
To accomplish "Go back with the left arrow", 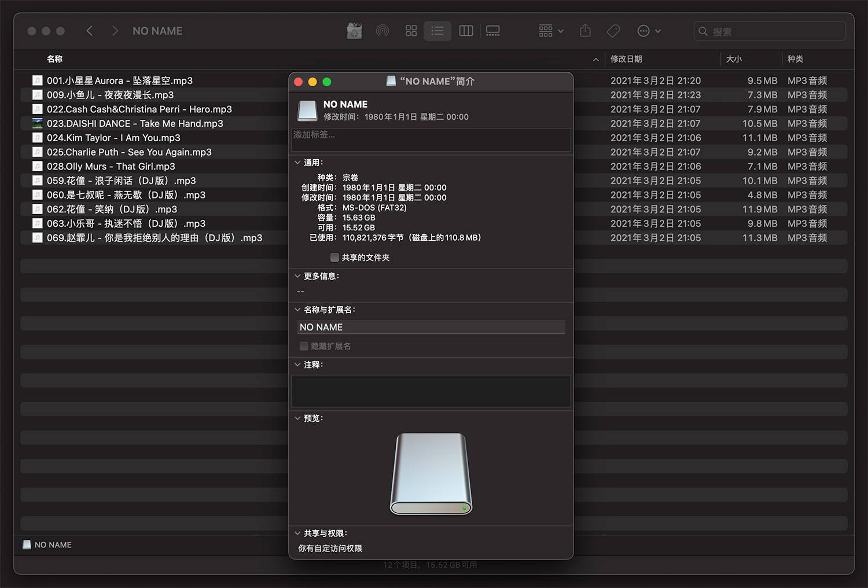I will [x=90, y=31].
